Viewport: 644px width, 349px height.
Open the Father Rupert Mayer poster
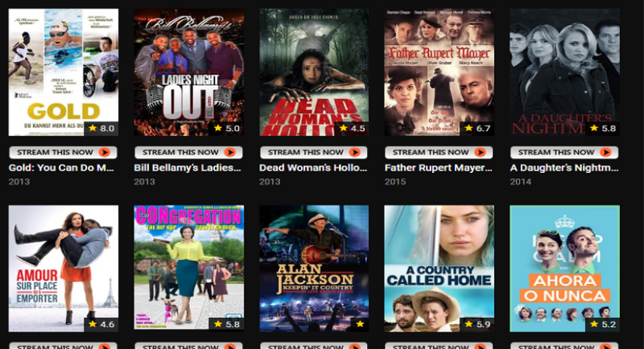[439, 72]
